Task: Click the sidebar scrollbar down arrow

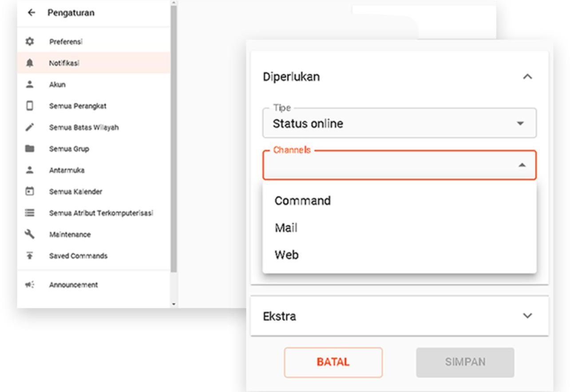Action: 174,305
